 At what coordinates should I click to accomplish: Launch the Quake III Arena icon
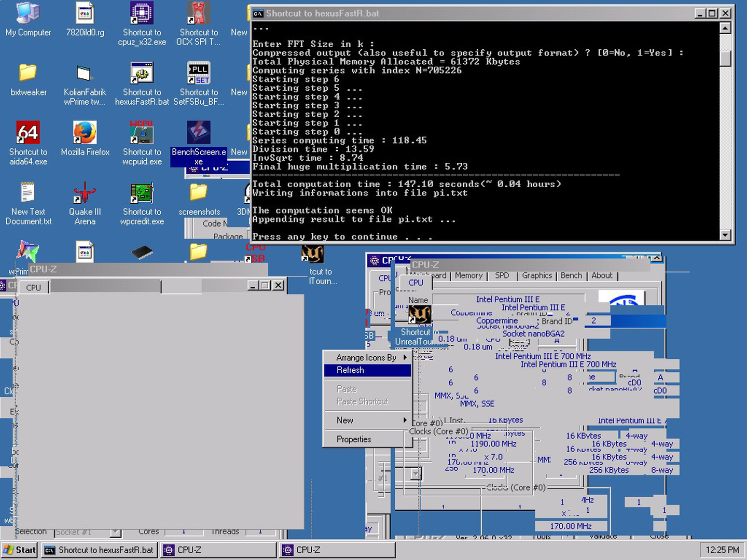tap(85, 203)
